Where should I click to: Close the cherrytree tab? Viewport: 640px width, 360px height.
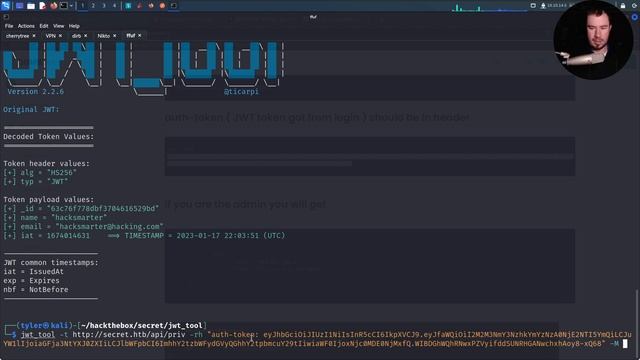[34, 36]
